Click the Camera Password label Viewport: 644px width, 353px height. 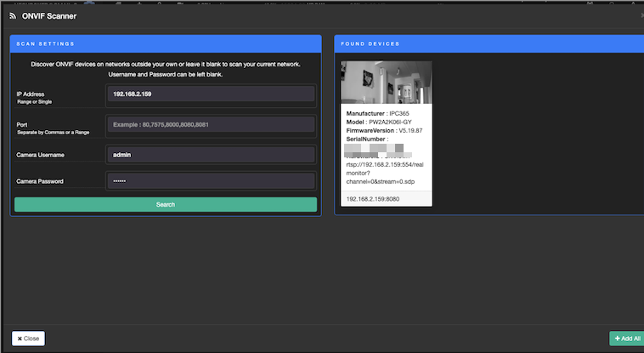(x=40, y=181)
